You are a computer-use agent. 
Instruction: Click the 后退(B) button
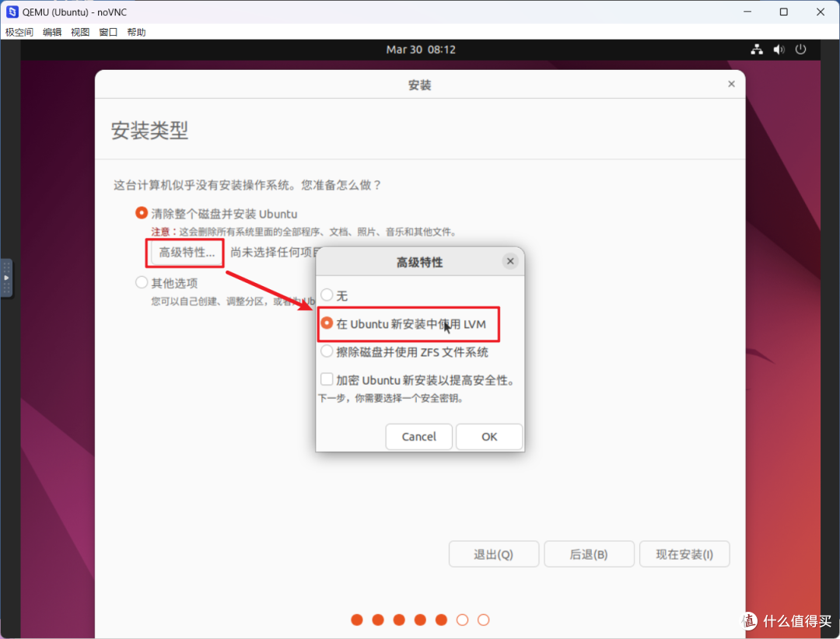(x=589, y=554)
